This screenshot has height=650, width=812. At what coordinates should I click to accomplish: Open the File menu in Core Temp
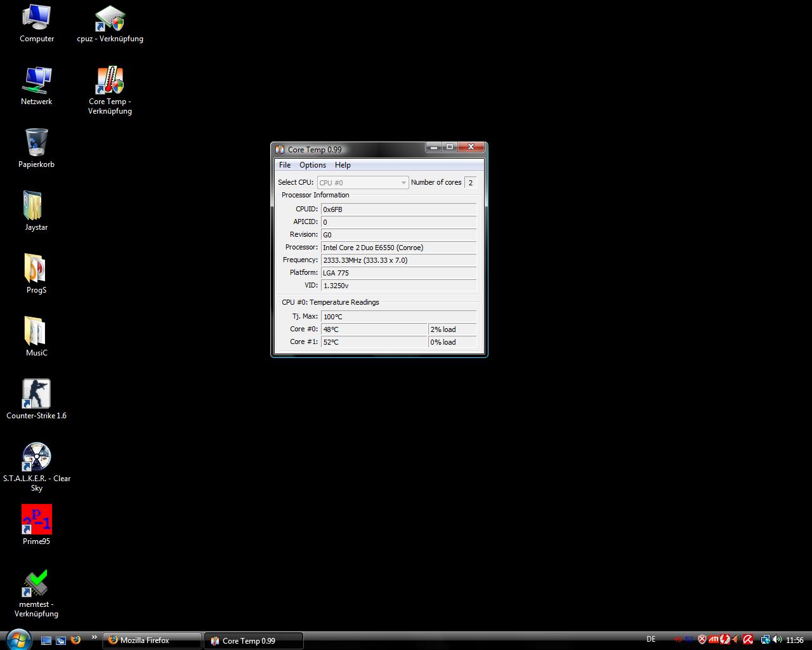pyautogui.click(x=285, y=165)
